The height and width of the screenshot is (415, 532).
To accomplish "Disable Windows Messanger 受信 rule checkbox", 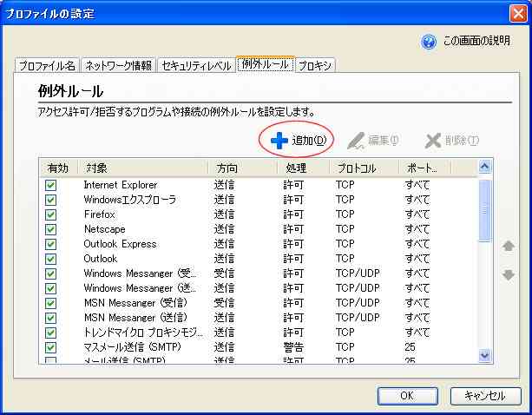I will (50, 273).
